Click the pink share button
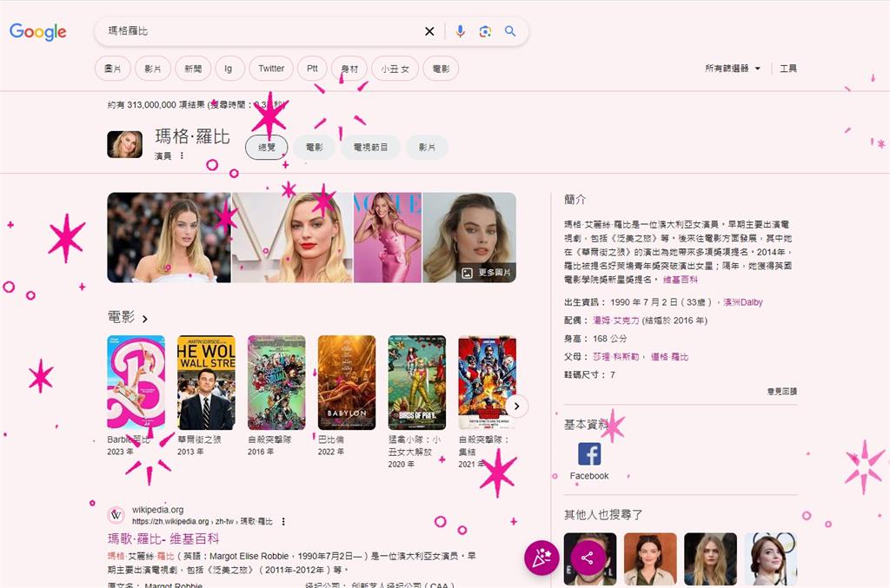The image size is (890, 588). [x=588, y=558]
